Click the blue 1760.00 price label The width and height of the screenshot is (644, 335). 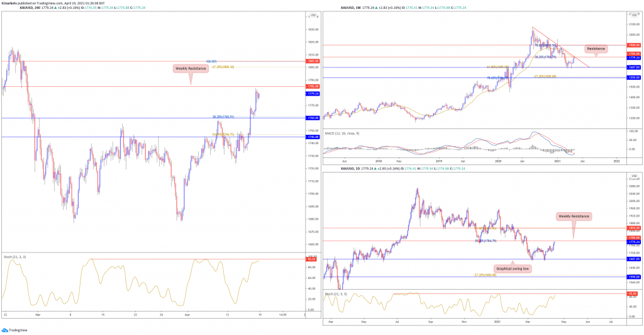click(x=313, y=118)
